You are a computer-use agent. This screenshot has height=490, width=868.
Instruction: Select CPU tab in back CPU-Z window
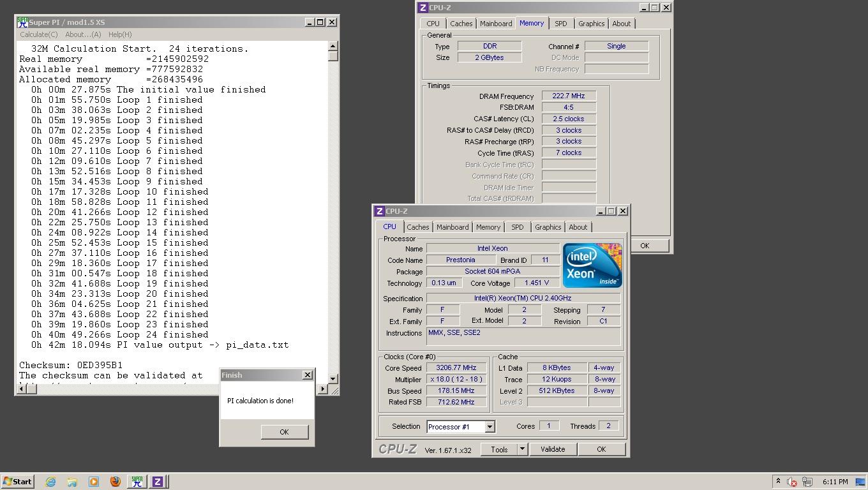click(433, 24)
